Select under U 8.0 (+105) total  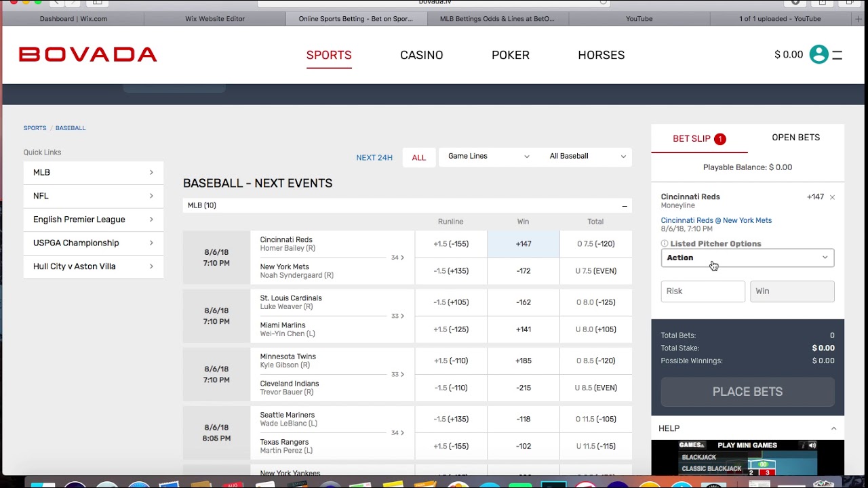click(x=596, y=329)
